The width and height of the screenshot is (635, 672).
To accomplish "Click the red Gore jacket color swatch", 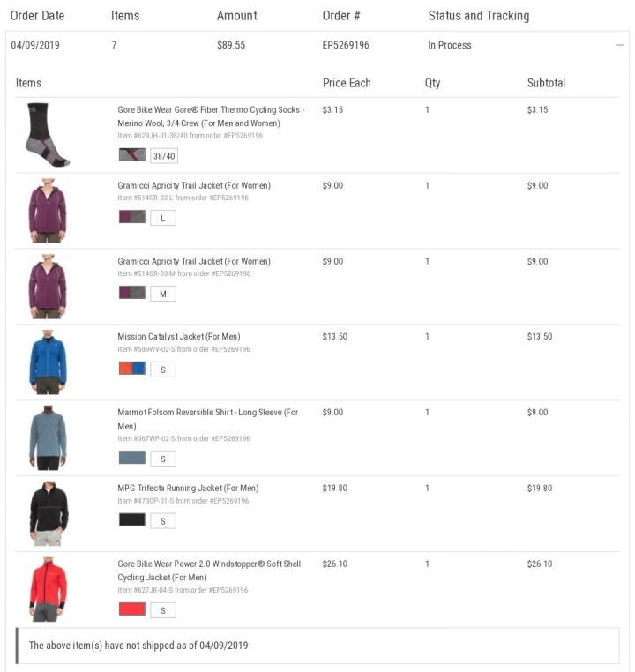I will [132, 609].
